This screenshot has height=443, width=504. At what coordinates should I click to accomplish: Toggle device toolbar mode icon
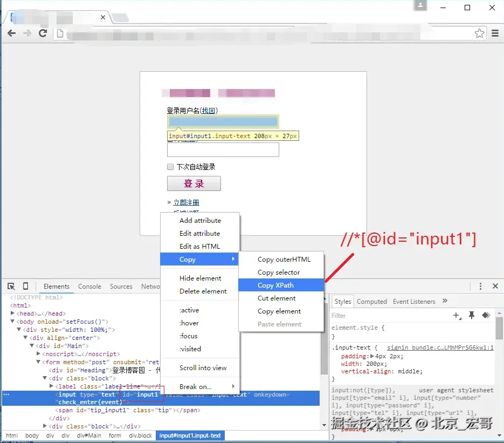click(26, 286)
